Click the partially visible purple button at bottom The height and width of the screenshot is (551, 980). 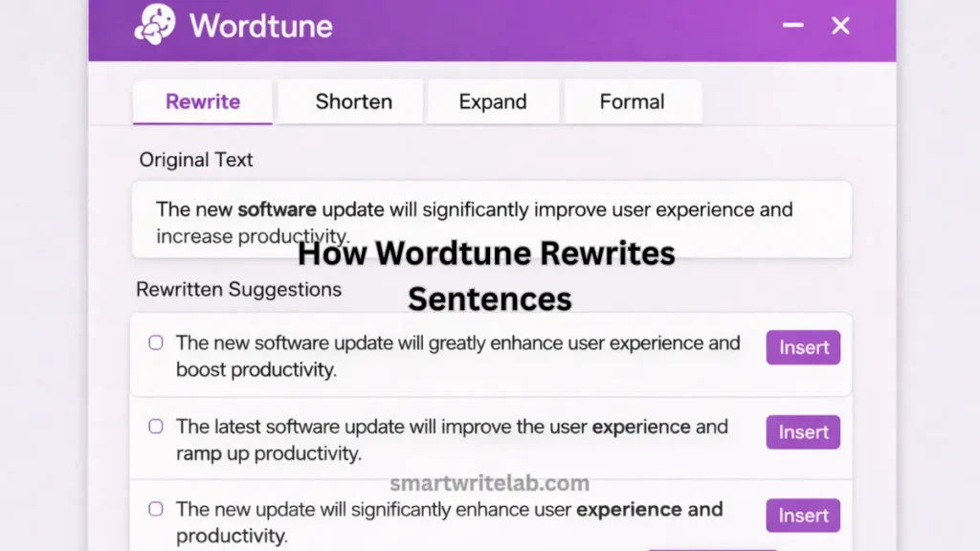point(715,547)
